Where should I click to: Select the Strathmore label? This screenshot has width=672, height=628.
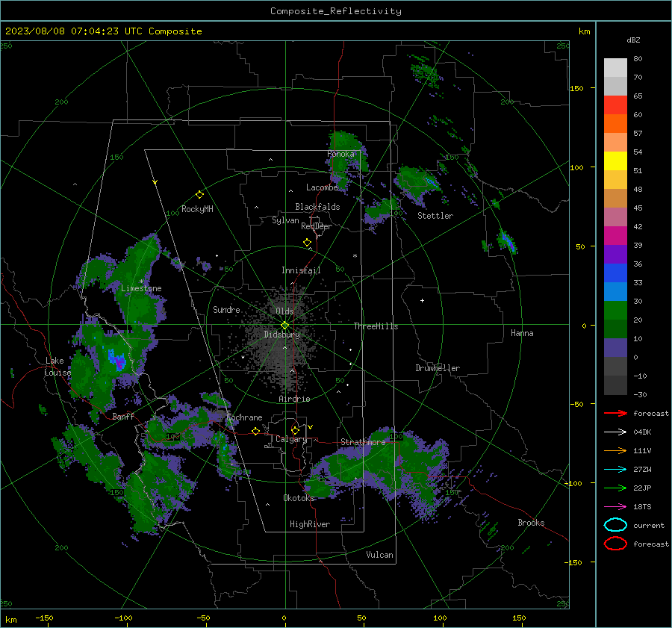363,441
